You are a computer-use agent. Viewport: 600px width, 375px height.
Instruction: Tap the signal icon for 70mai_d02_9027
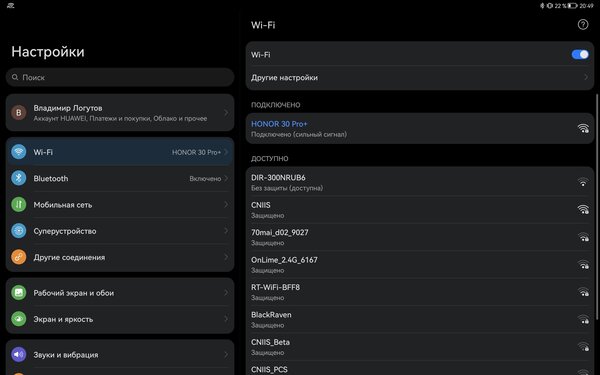(583, 237)
